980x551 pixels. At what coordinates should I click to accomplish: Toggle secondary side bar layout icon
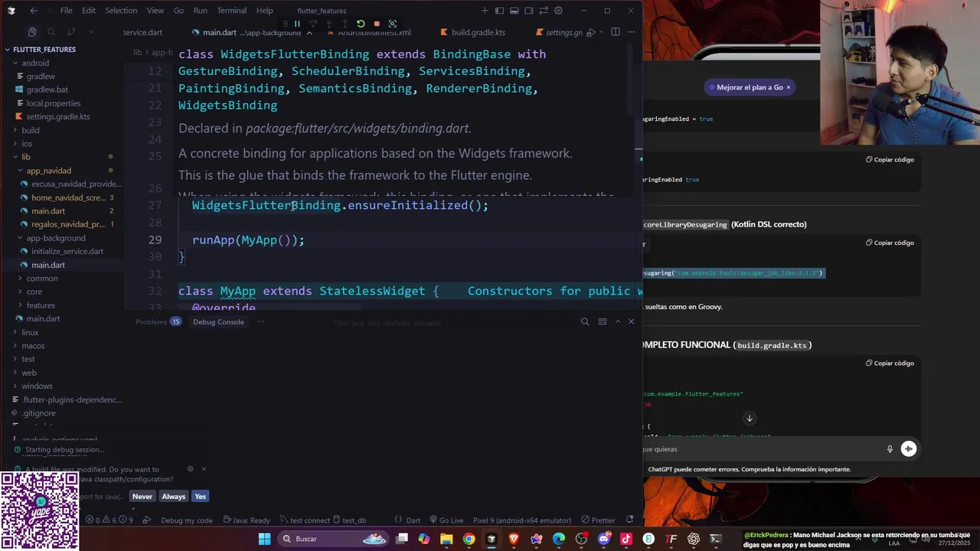(529, 11)
